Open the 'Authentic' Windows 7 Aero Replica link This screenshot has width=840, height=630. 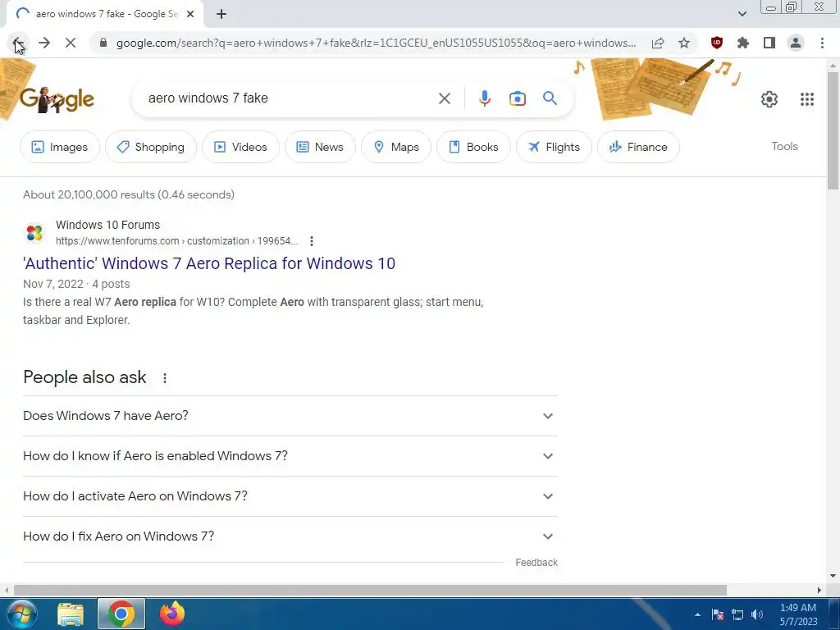point(209,263)
